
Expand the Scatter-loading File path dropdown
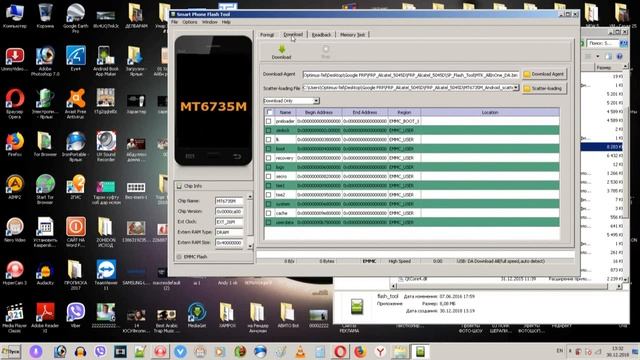516,88
